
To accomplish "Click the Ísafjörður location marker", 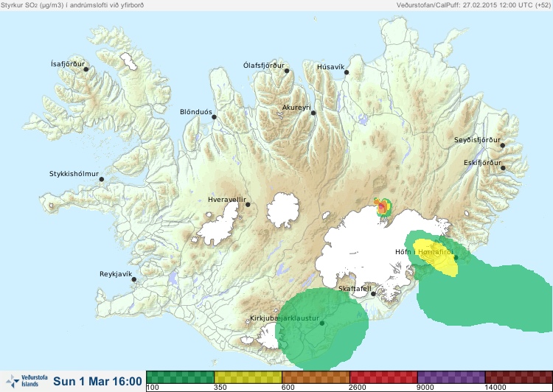I will pos(86,69).
